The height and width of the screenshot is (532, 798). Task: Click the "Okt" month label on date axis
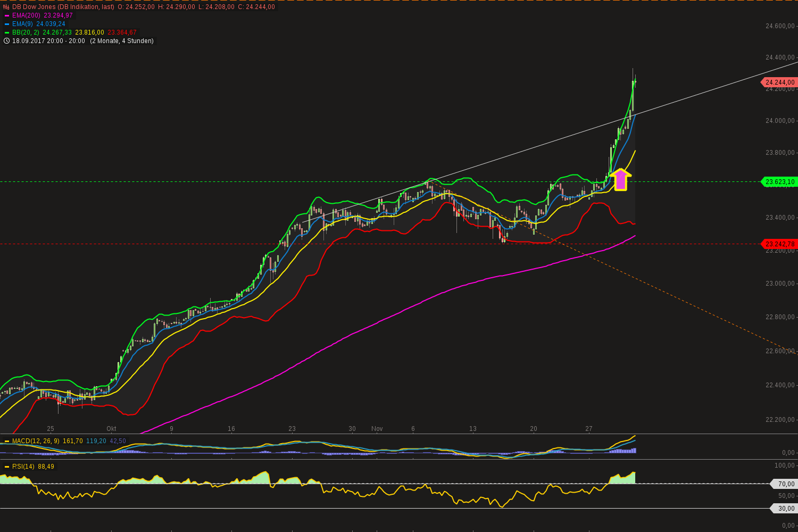111,429
